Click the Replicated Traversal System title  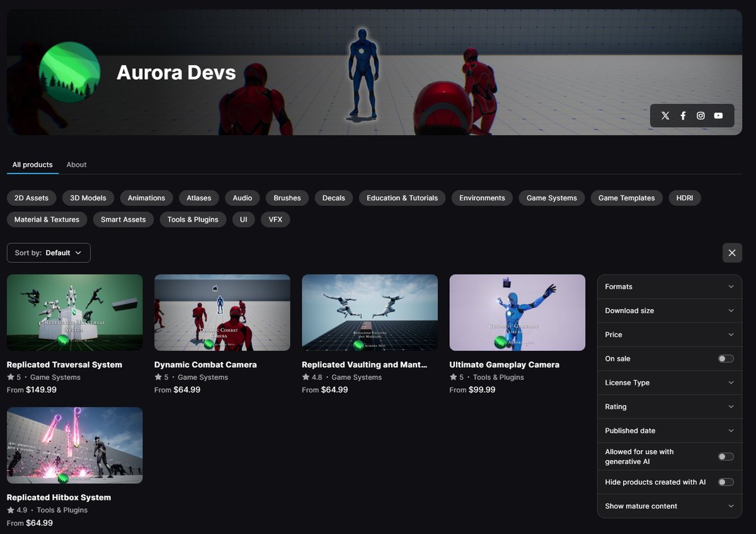pyautogui.click(x=64, y=365)
